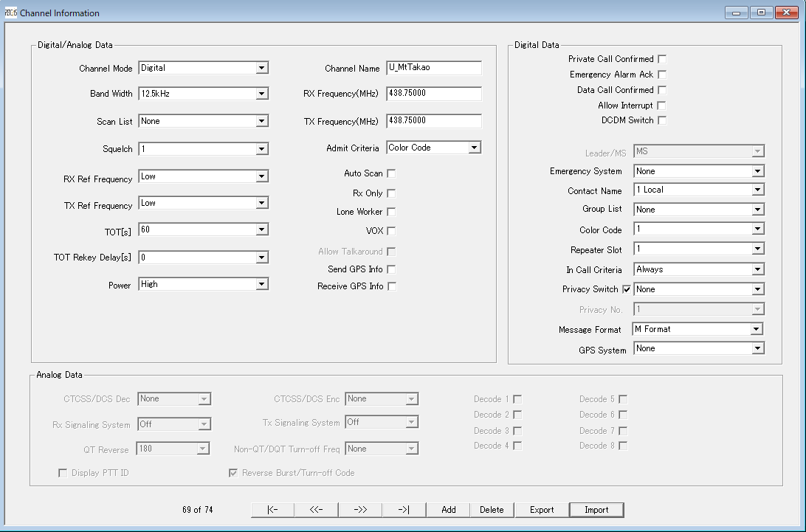Uncheck the Privacy Switch checkbox
The height and width of the screenshot is (532, 806).
click(x=627, y=289)
